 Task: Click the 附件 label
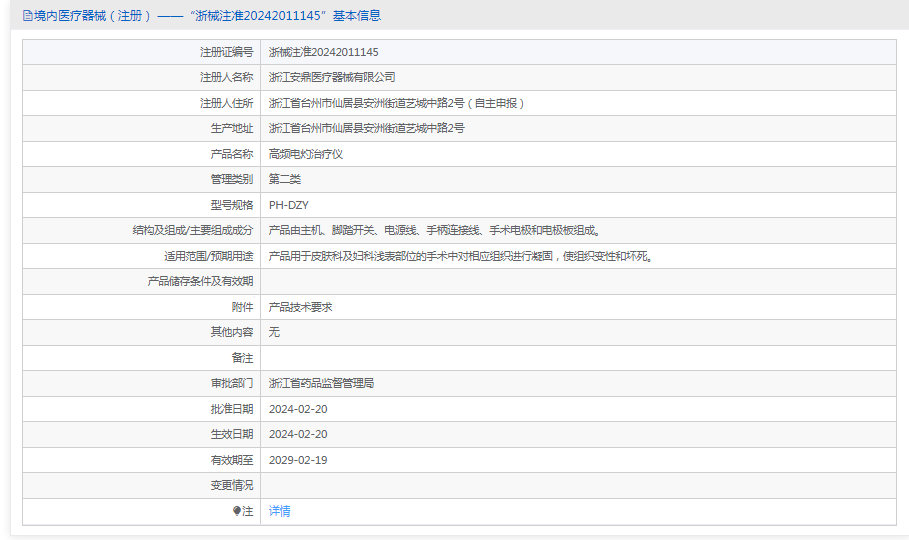point(242,307)
